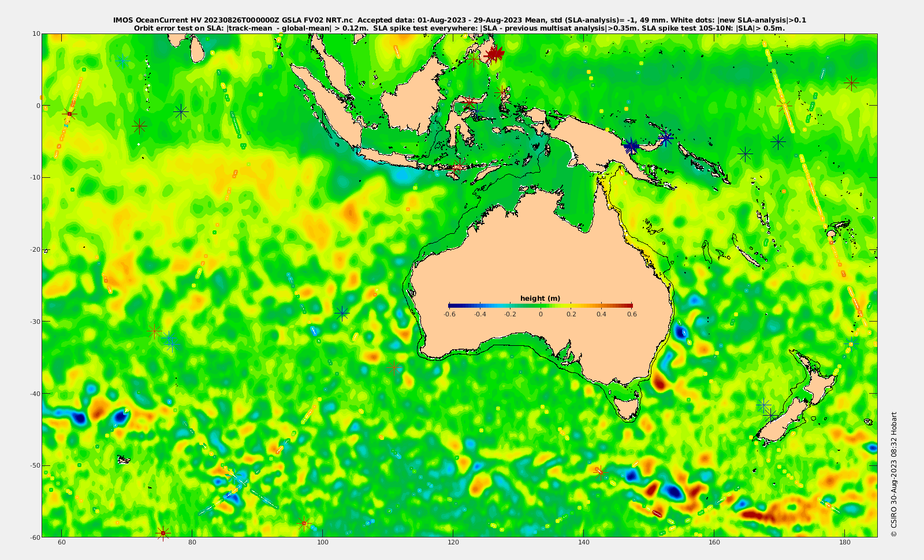Click the latitude axis label -30
This screenshot has height=560, width=924.
[x=34, y=322]
